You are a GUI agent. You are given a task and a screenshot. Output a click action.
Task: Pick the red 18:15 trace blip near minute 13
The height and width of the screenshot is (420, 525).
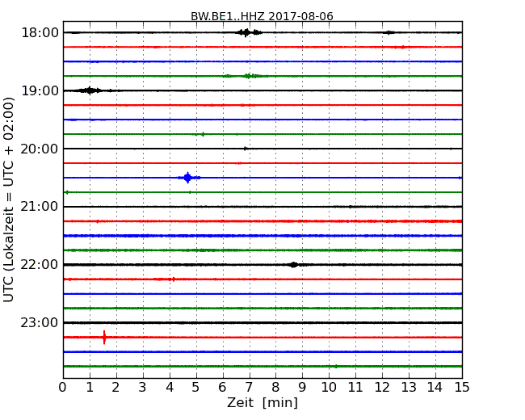(403, 47)
